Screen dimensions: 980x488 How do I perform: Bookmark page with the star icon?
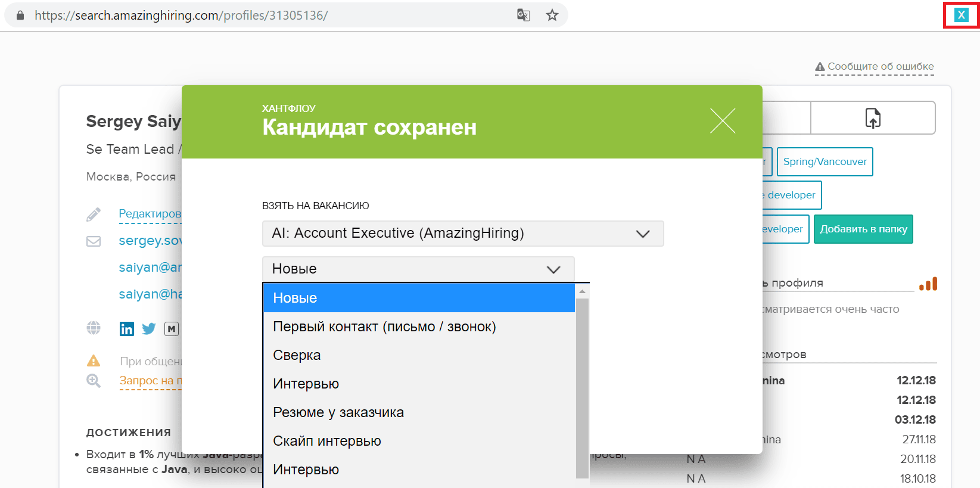coord(552,15)
